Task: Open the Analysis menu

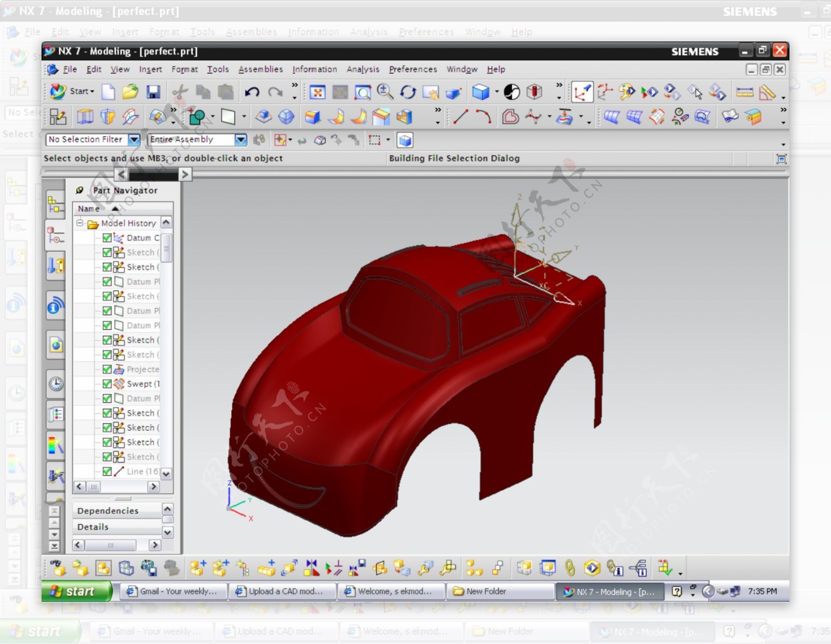Action: pos(363,69)
